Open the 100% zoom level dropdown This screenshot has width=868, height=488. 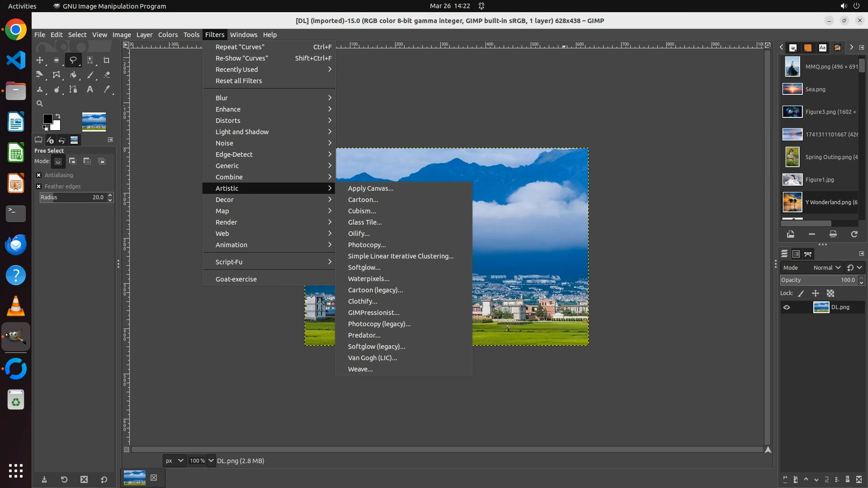[211, 461]
